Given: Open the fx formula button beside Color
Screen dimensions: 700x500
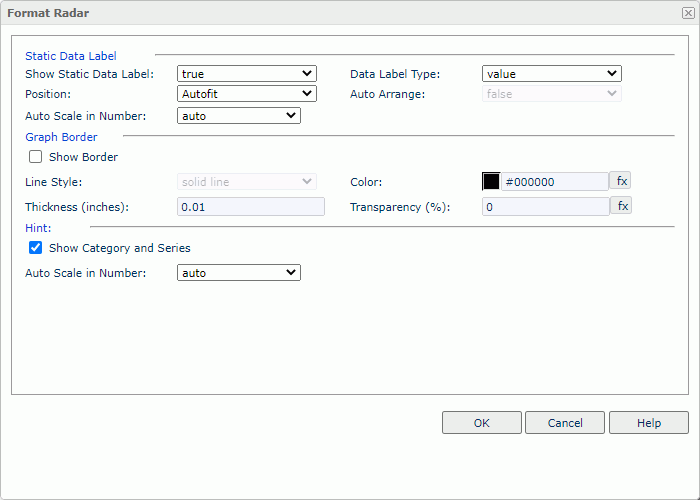Looking at the screenshot, I should click(x=620, y=181).
